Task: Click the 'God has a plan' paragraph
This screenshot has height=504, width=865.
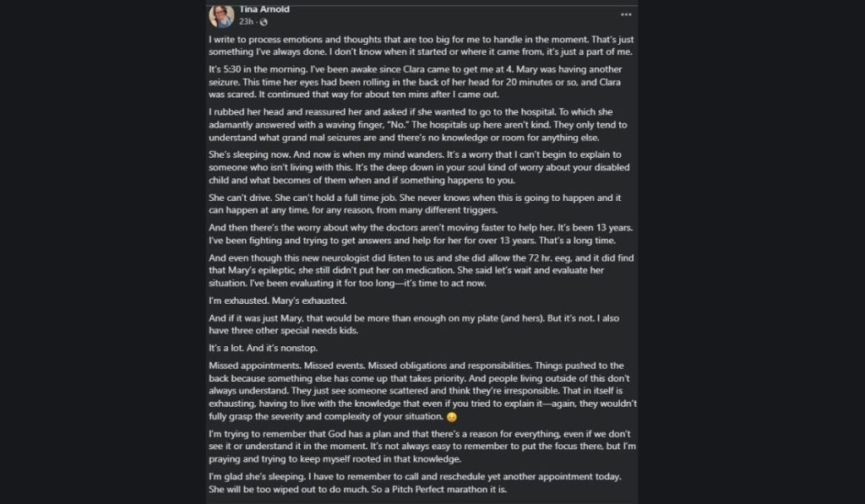Action: [422, 446]
